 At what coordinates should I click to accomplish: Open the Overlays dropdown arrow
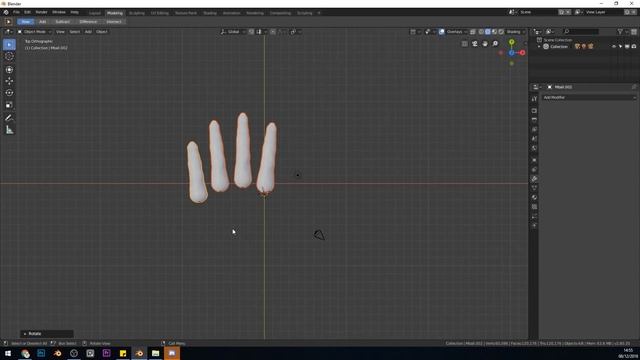[466, 31]
